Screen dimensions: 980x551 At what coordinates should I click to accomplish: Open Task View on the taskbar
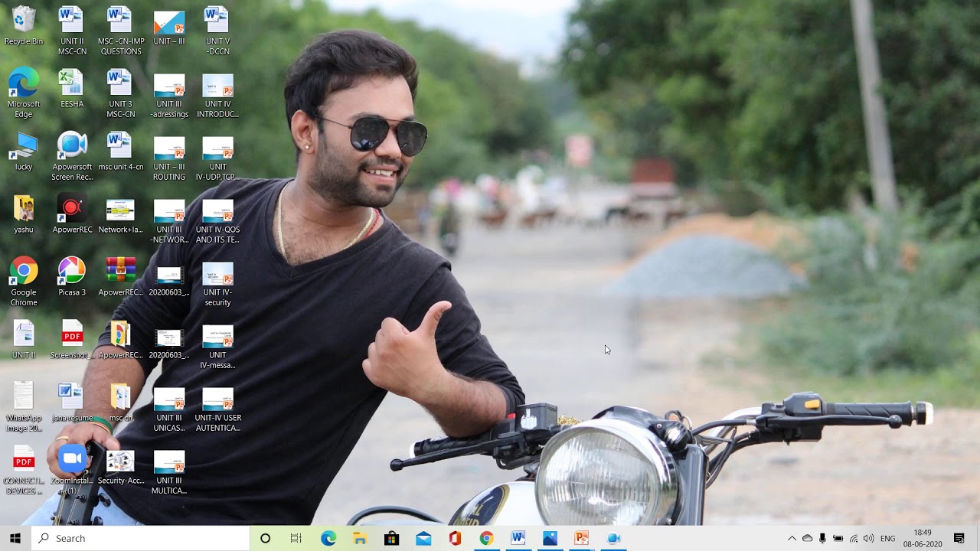click(296, 539)
